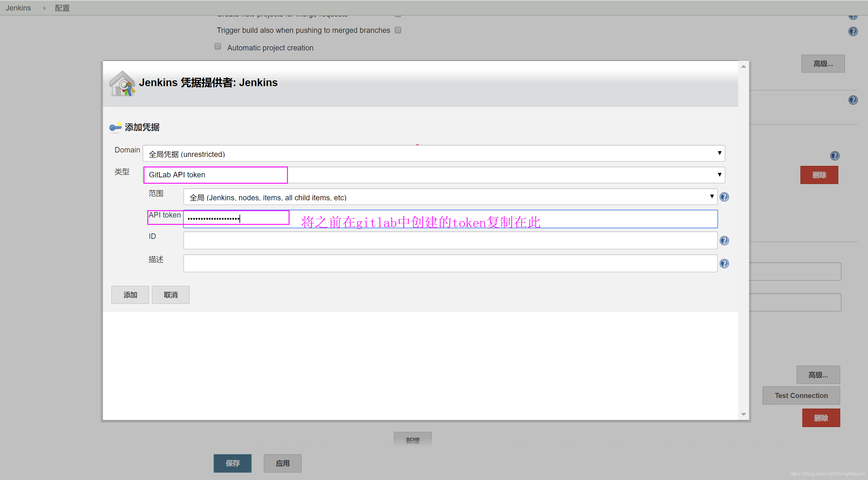
Task: Click the upper red 删除 button
Action: pos(819,175)
